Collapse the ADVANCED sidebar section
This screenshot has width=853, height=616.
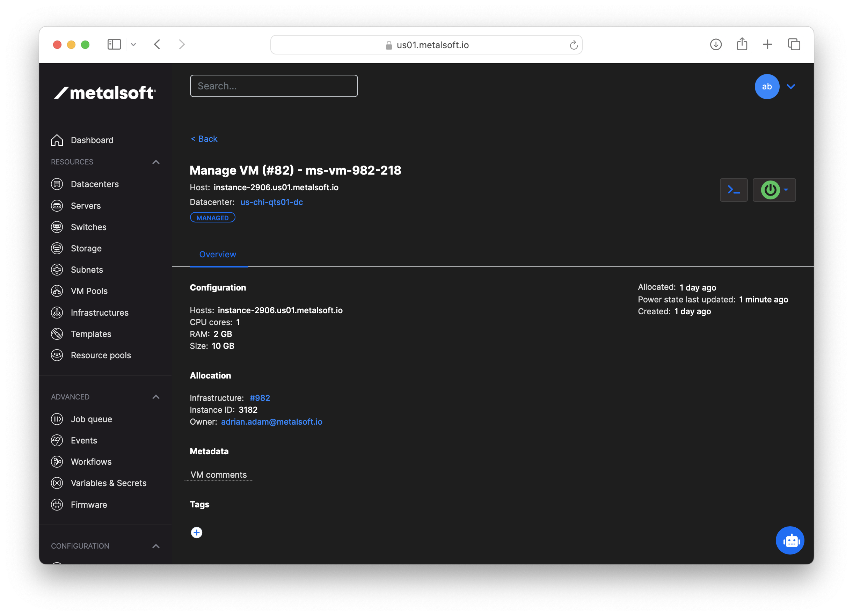tap(156, 397)
